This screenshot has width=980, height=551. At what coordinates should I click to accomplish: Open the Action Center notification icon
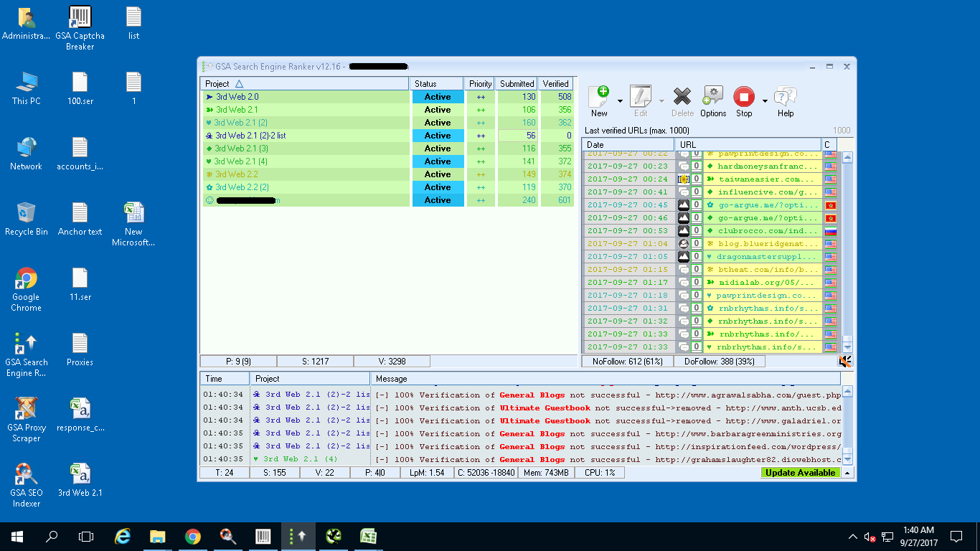pos(956,536)
